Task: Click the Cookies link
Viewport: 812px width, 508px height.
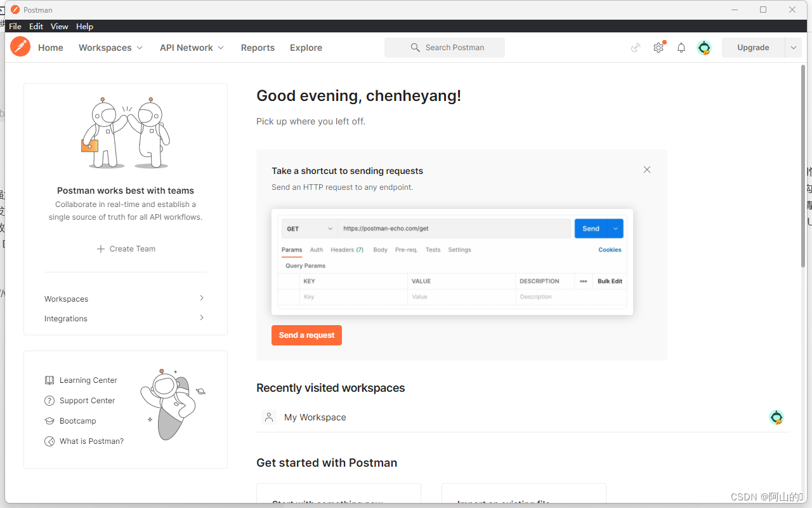Action: pyautogui.click(x=610, y=250)
